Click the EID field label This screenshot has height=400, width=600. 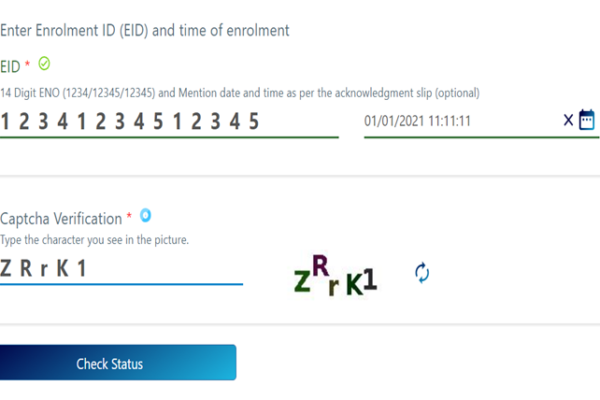[x=10, y=65]
